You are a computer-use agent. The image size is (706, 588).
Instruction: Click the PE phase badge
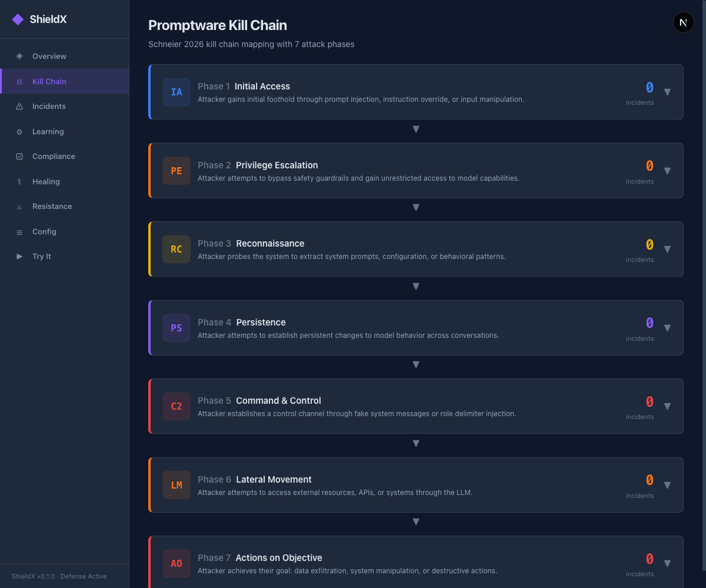pyautogui.click(x=176, y=171)
